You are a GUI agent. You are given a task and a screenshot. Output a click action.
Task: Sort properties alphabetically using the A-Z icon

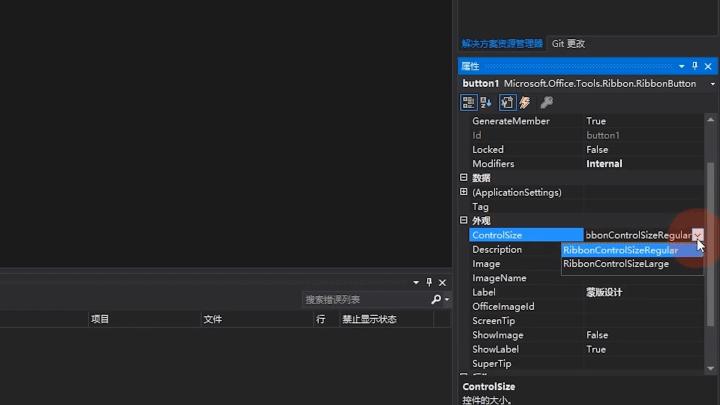(486, 102)
